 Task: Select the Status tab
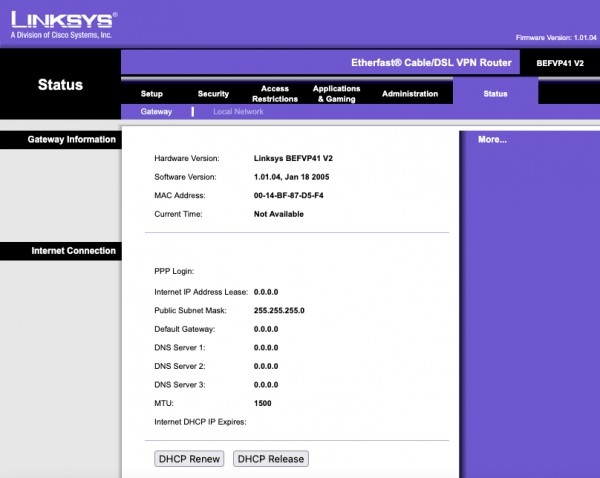tap(495, 94)
